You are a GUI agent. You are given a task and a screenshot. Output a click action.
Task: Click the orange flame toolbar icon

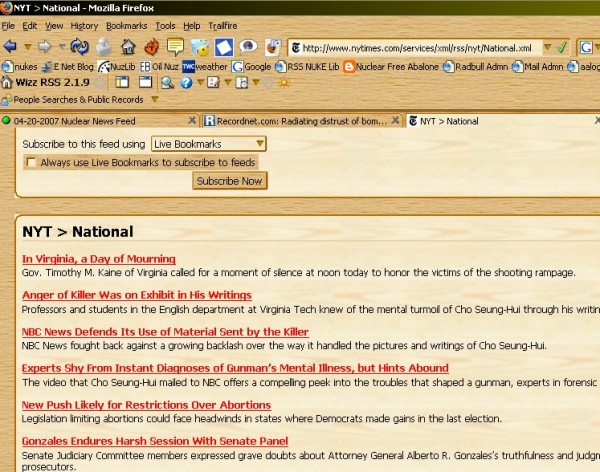click(152, 47)
